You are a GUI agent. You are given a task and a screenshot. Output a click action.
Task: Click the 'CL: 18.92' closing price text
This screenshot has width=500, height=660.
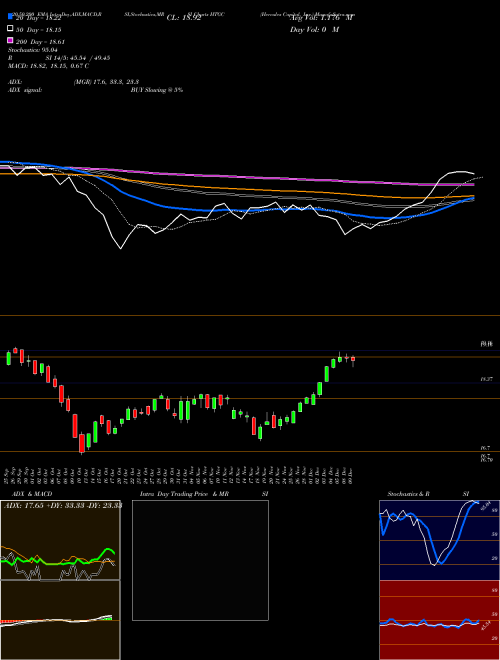pyautogui.click(x=184, y=18)
